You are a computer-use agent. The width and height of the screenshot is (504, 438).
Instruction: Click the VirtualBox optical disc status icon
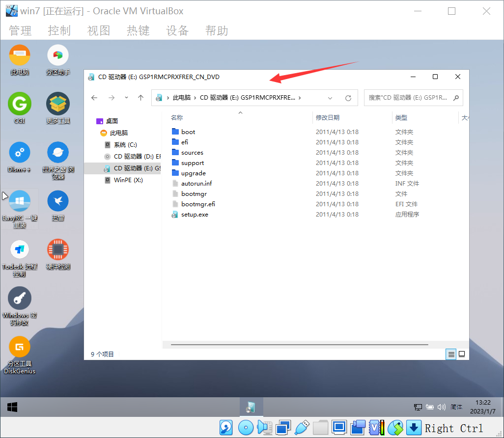[x=246, y=428]
